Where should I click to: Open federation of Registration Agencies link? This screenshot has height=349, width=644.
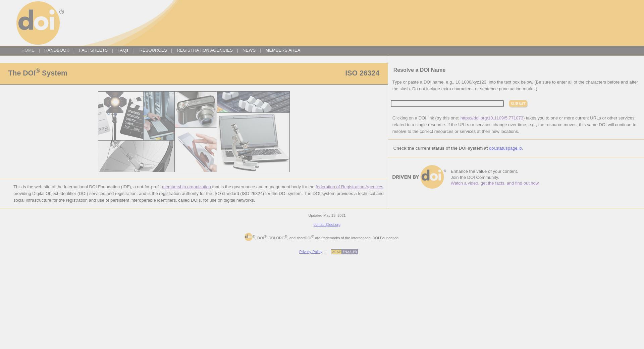pos(349,187)
